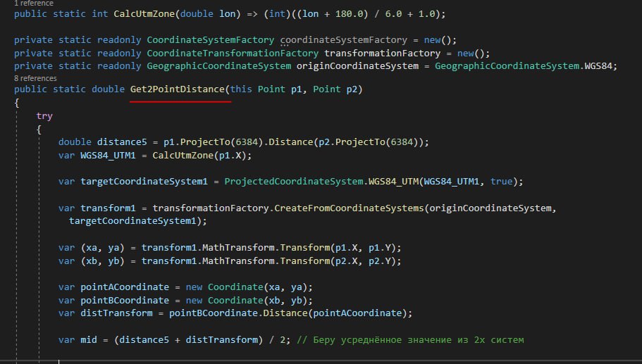Click Distance in pointBCoordinate.Distance call
Screen dimensions: 642x364
[x=285, y=313]
